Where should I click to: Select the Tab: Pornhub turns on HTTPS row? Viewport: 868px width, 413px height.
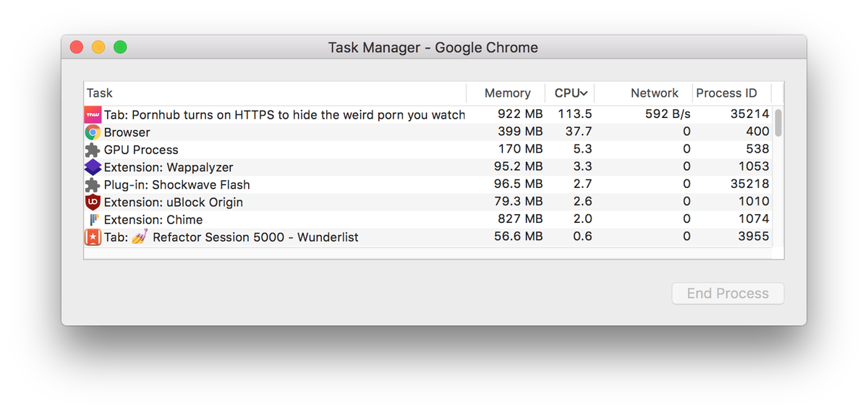428,114
